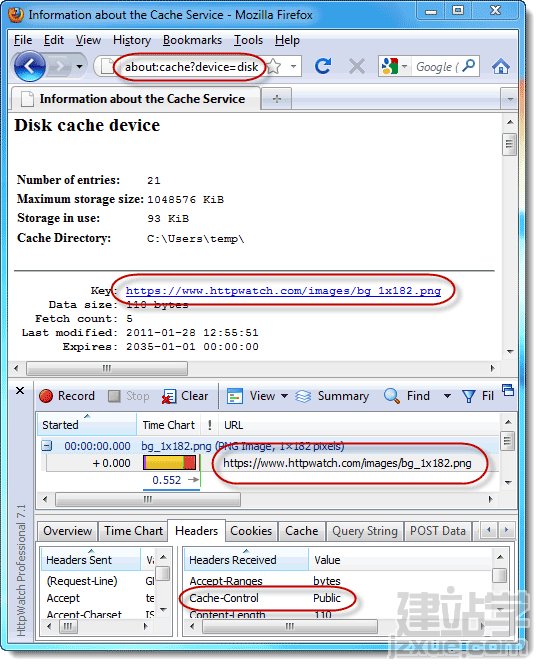Click the Stop button in HttpWatch
The image size is (541, 666).
(x=129, y=396)
